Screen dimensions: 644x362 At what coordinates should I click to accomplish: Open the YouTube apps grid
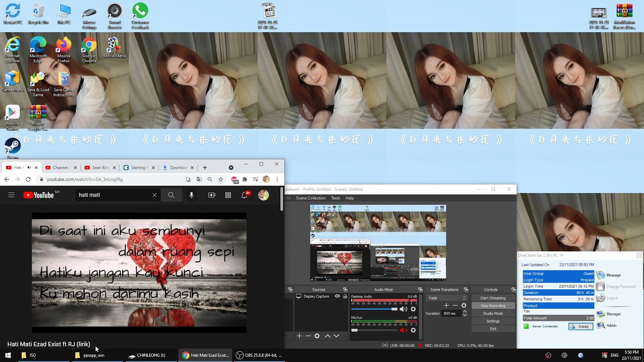(228, 195)
